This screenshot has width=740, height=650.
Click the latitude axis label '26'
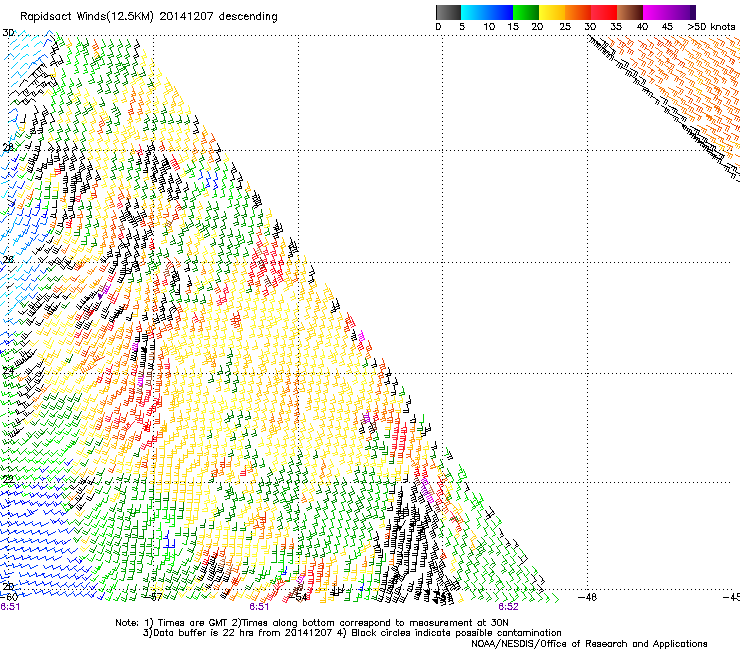point(8,260)
